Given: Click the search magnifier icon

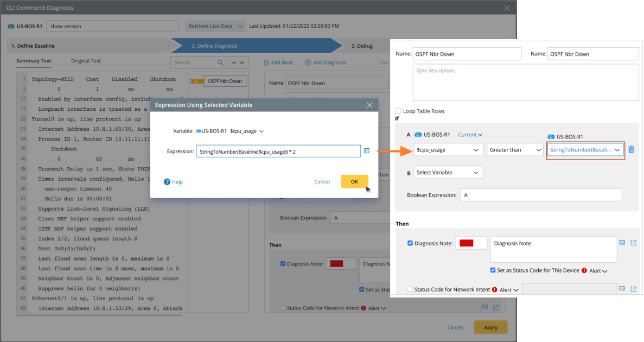Looking at the screenshot, I should tap(220, 62).
